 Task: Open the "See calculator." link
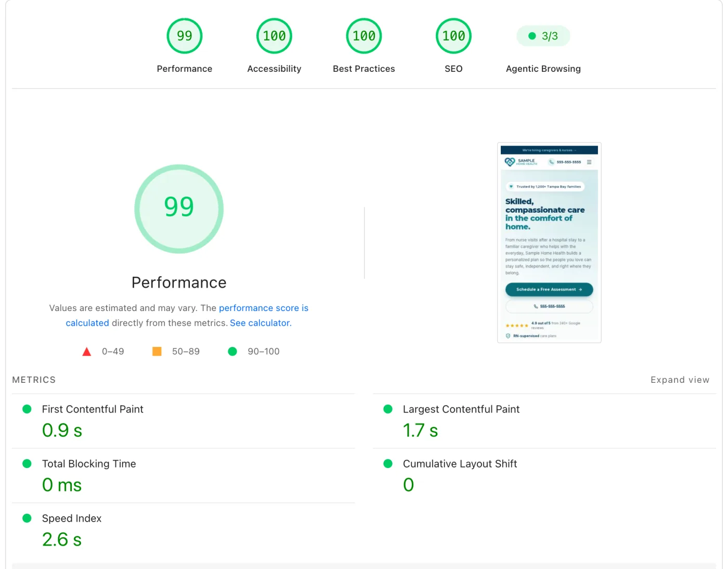point(261,323)
